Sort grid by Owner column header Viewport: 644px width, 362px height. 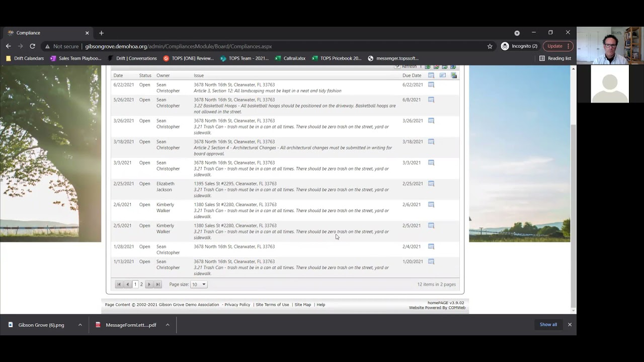(x=163, y=75)
